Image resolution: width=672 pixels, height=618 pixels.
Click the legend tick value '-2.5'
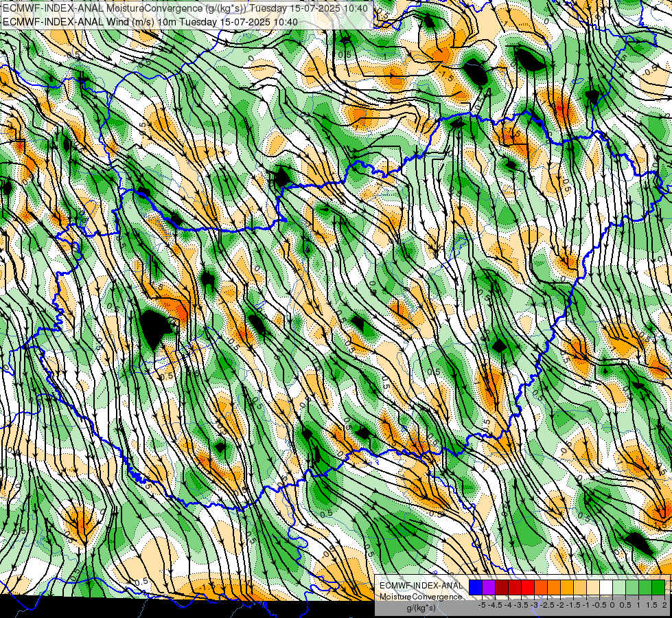coord(547,605)
